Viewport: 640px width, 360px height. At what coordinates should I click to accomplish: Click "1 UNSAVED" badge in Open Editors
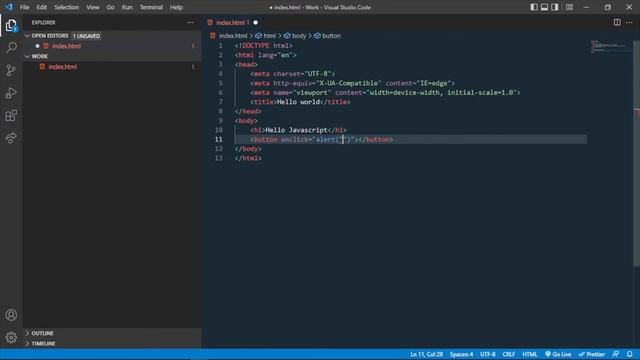point(86,36)
